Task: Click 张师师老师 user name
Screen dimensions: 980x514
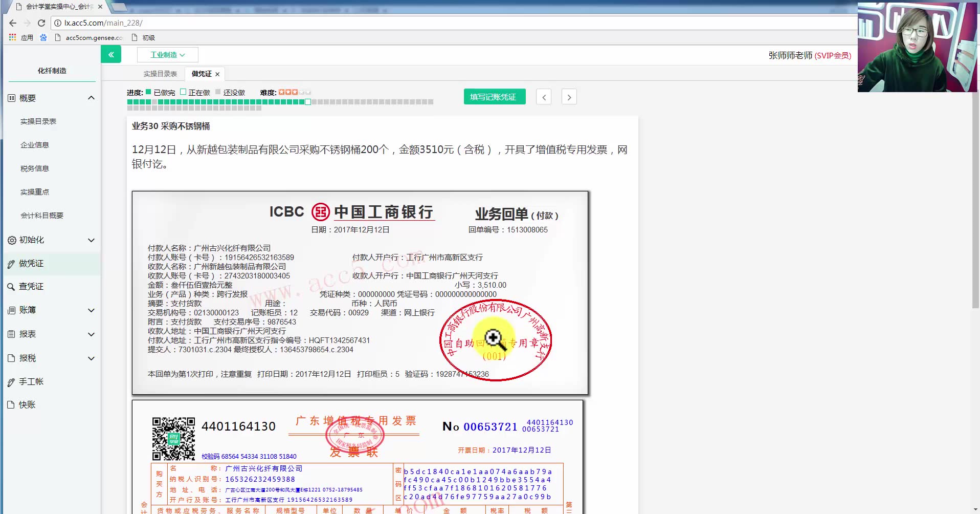Action: [790, 55]
